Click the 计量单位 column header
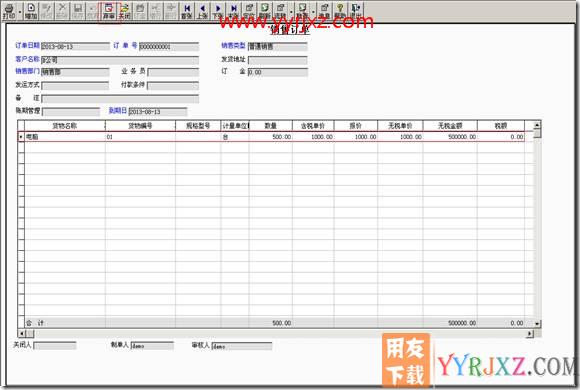Image resolution: width=580 pixels, height=390 pixels. click(235, 126)
